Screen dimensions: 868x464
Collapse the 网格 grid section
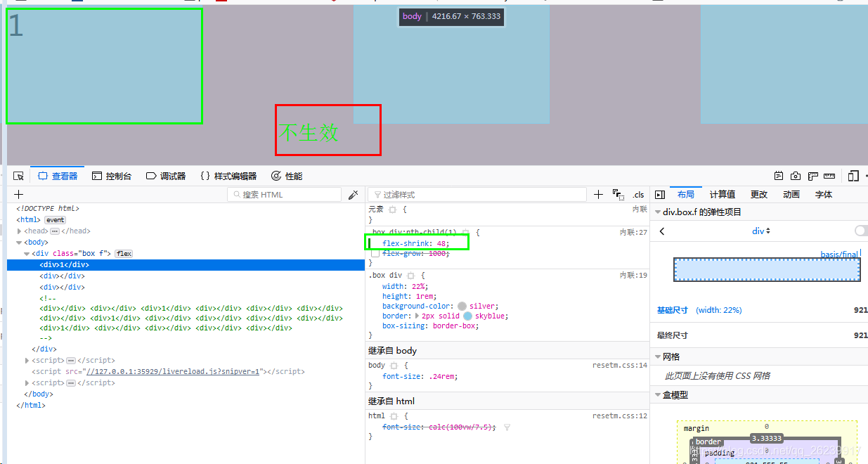click(x=658, y=357)
